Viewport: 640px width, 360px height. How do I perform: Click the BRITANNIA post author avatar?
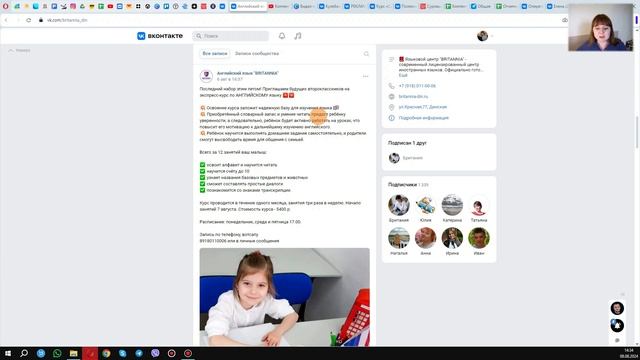[206, 76]
